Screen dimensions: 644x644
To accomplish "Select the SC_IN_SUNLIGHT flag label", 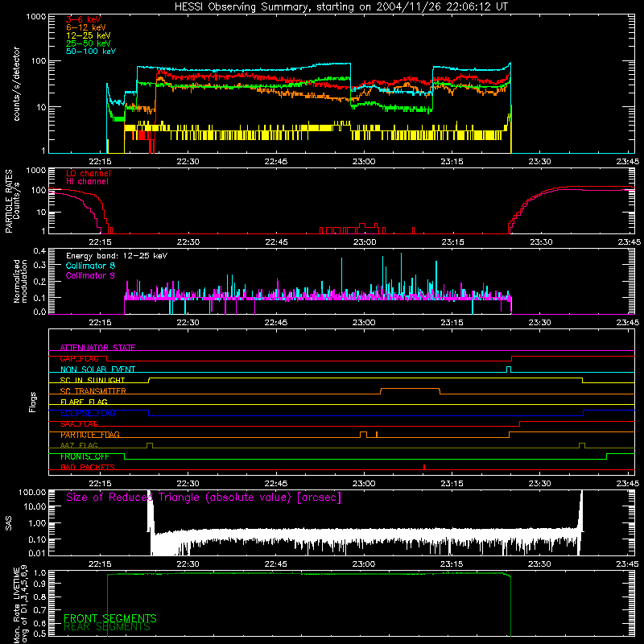I will (x=93, y=380).
